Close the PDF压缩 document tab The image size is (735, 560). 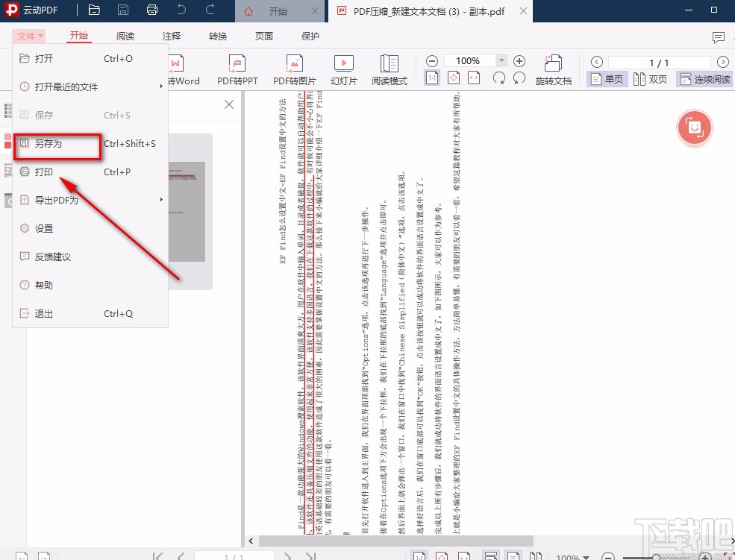pos(523,10)
